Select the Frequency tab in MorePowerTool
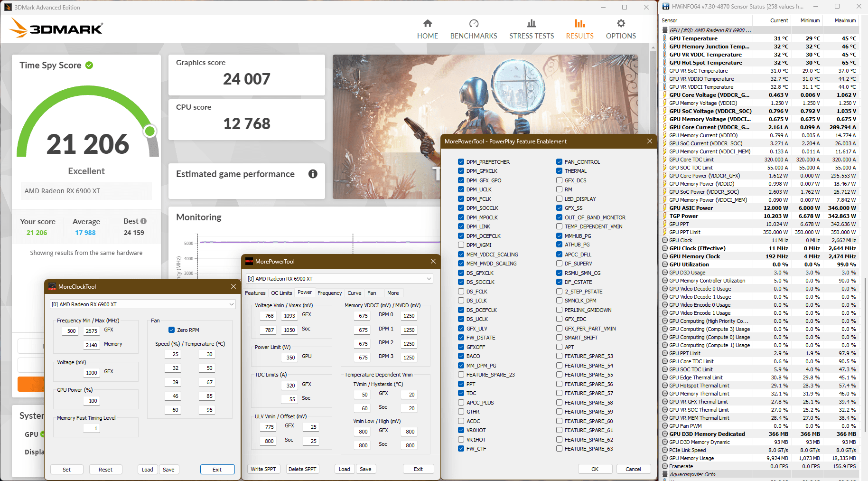This screenshot has height=481, width=868. (x=329, y=293)
